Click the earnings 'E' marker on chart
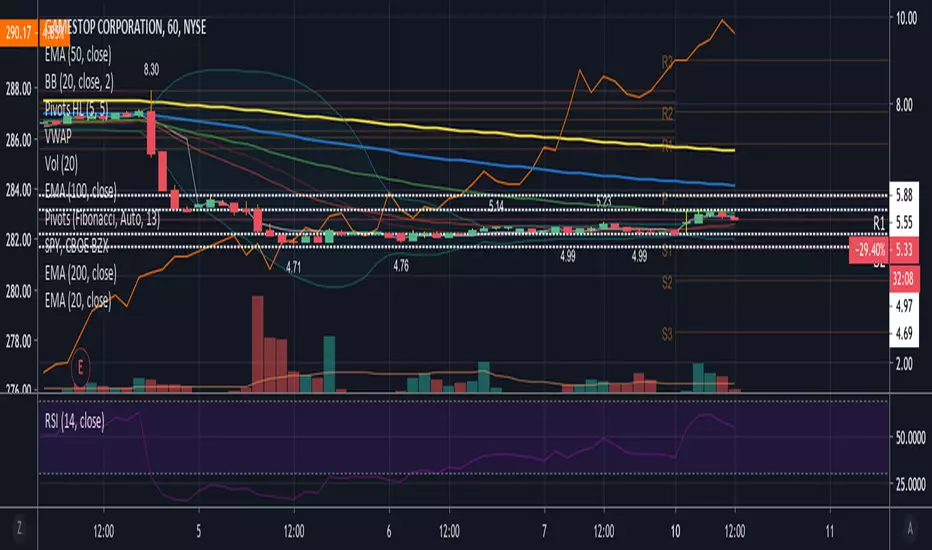 pyautogui.click(x=80, y=368)
